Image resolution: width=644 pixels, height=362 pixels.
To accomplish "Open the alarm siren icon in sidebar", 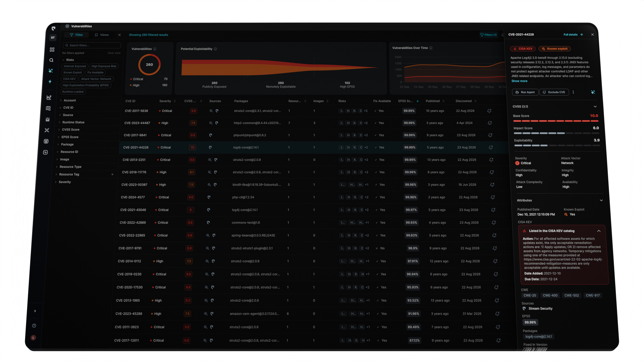I will [48, 119].
